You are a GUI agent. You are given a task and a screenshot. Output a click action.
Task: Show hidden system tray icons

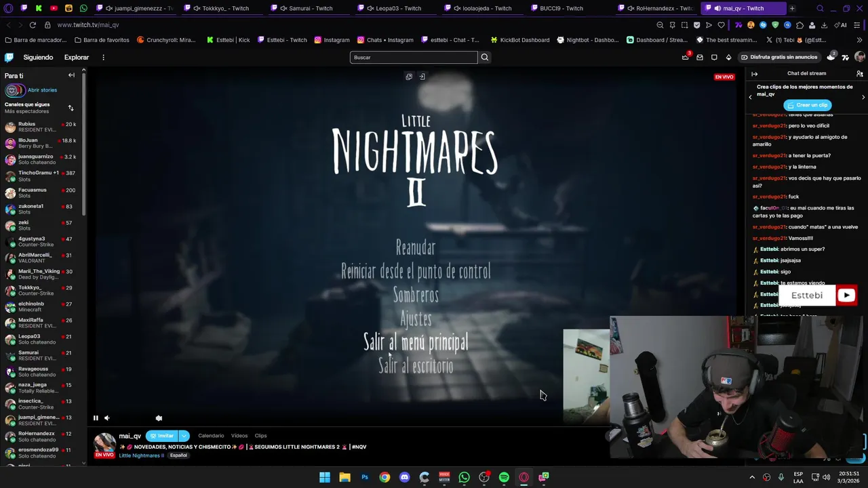(x=751, y=477)
